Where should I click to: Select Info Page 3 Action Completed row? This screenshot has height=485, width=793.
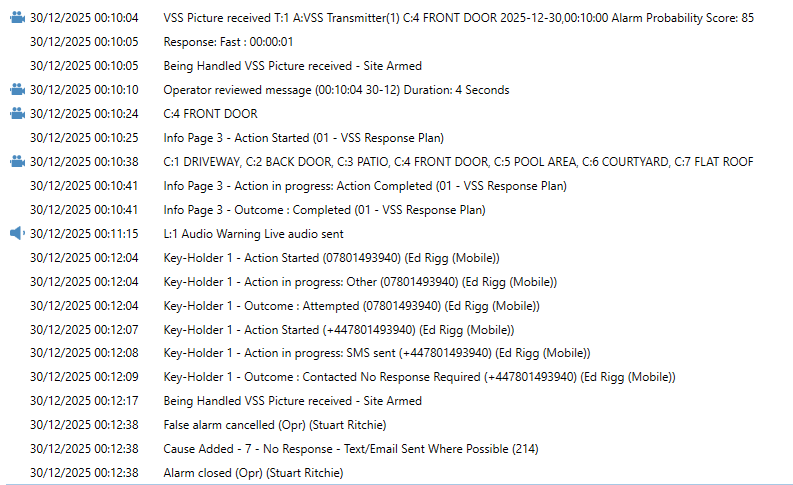click(x=365, y=186)
